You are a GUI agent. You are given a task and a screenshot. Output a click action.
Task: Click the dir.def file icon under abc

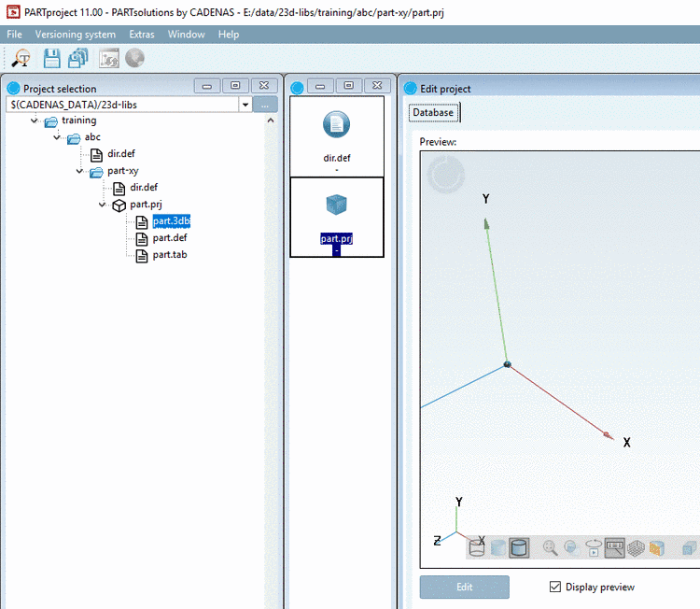[96, 155]
